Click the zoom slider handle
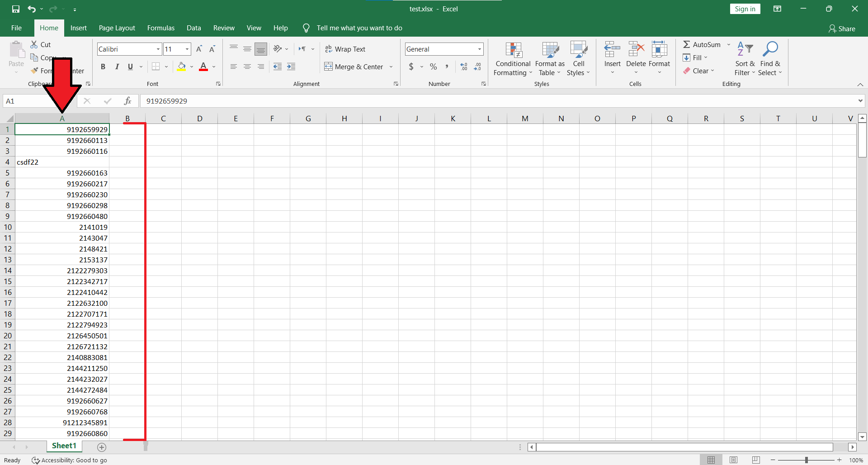Screen dimensions: 868x465 806,460
